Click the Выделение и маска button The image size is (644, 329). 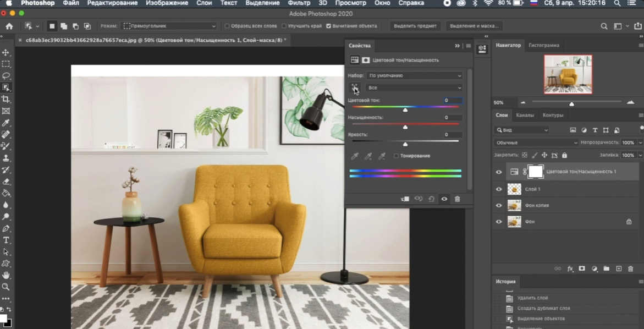pyautogui.click(x=475, y=26)
